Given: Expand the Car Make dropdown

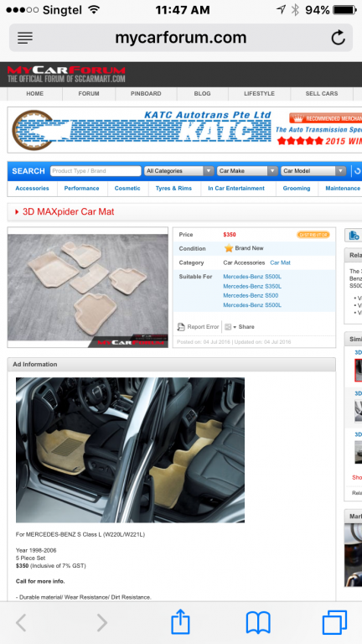Looking at the screenshot, I should 247,171.
